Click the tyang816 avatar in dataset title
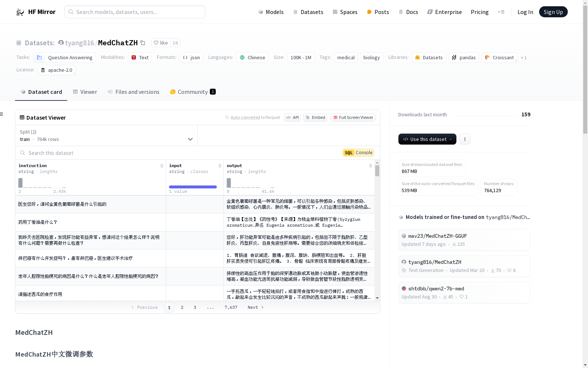The image size is (588, 368). click(61, 43)
